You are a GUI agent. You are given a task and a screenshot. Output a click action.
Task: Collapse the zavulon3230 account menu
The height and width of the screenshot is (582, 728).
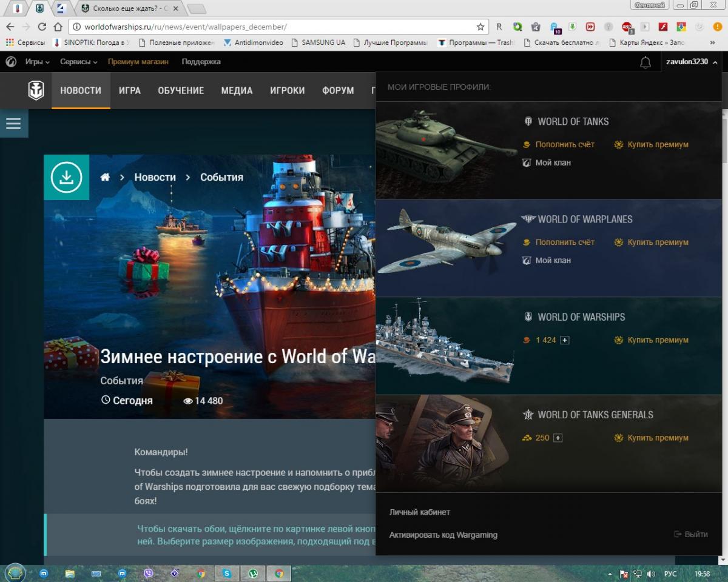(692, 62)
